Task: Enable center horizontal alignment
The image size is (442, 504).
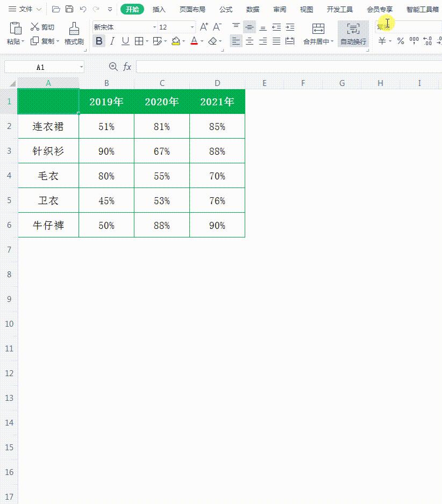Action: point(249,41)
